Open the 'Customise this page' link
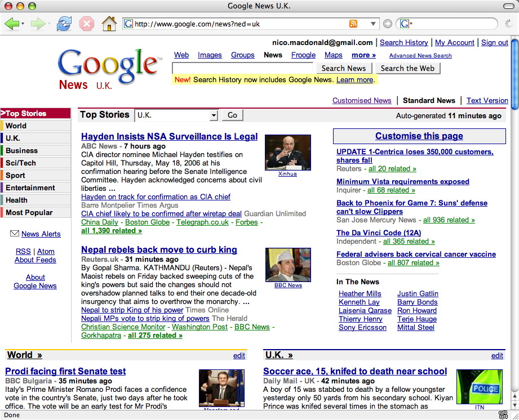 pos(419,136)
